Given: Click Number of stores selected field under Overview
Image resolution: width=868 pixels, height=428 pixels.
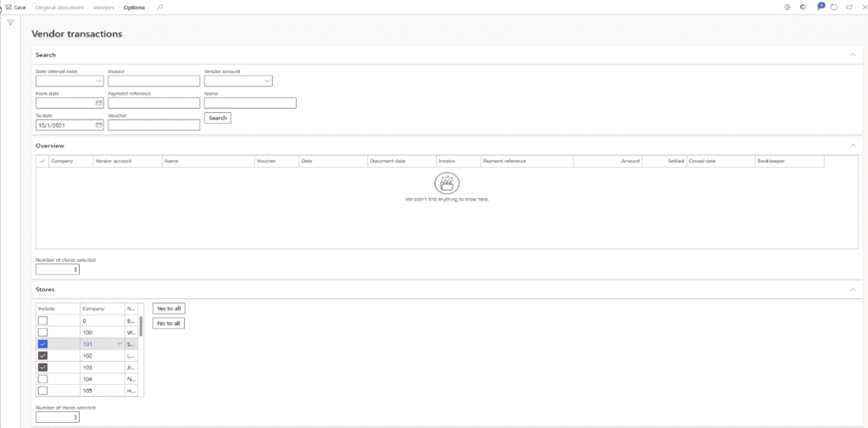Looking at the screenshot, I should [x=58, y=270].
